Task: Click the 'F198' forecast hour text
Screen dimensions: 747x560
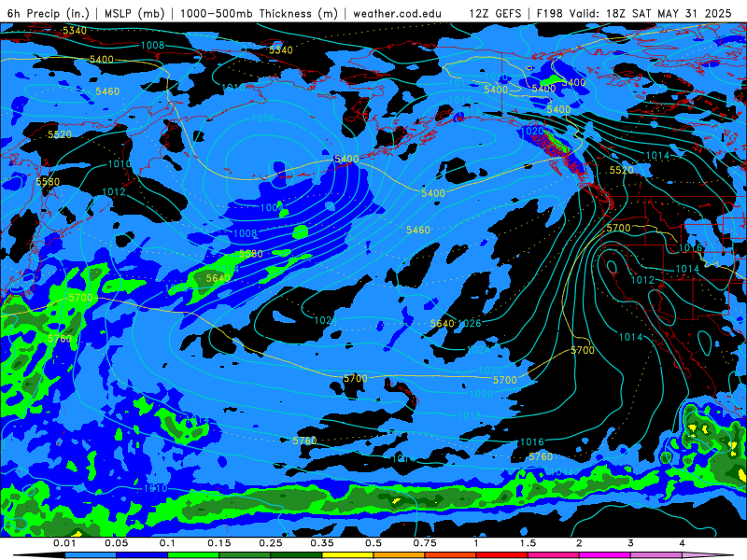Action: (549, 13)
